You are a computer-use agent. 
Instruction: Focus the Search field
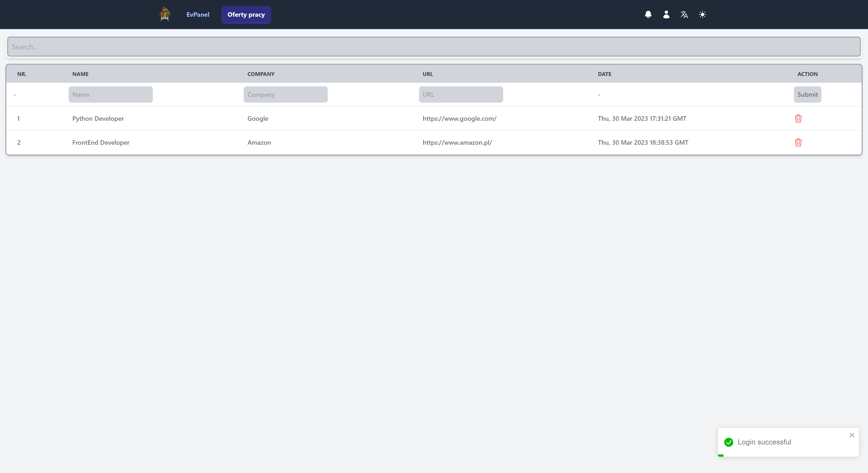[x=434, y=47]
